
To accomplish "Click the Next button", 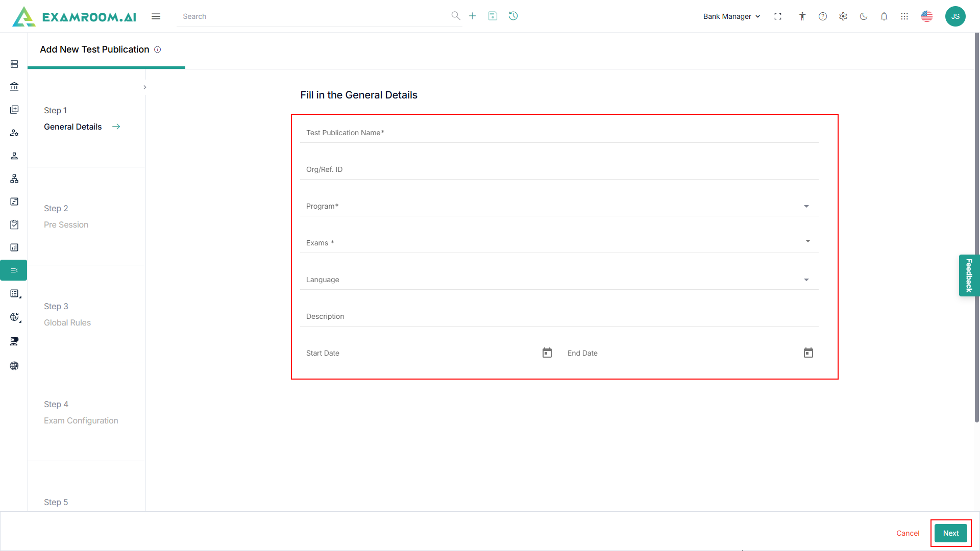I will (950, 533).
